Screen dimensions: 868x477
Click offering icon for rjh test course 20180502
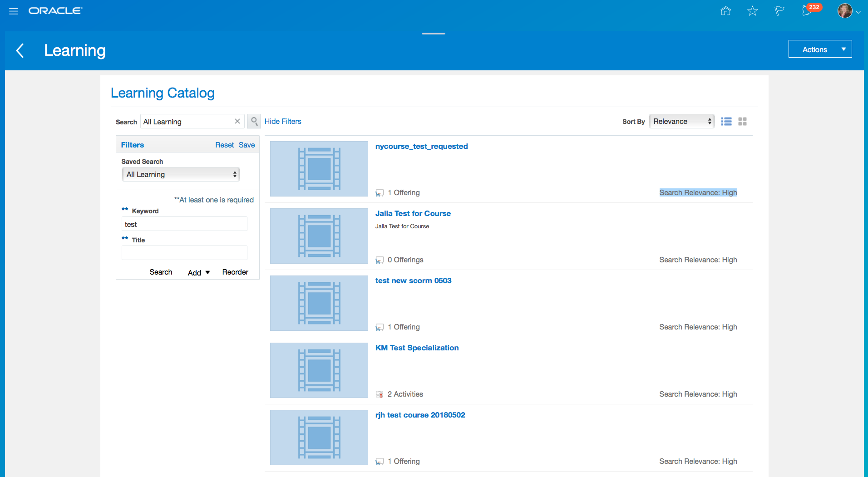(x=380, y=462)
